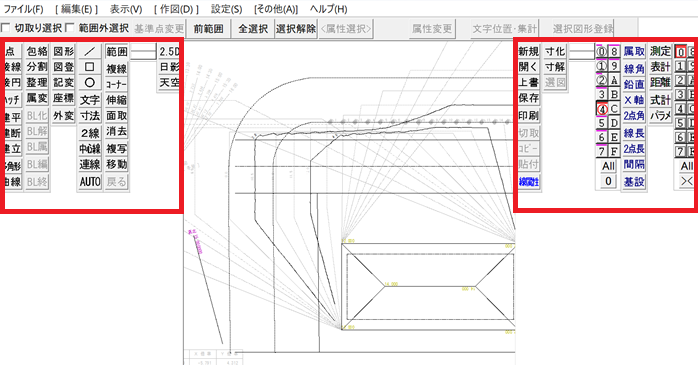
Task: Choose the 寸法 dimension tool
Action: coord(90,116)
